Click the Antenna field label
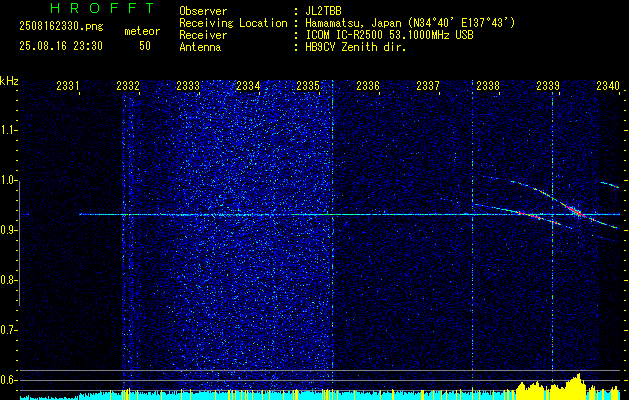The height and width of the screenshot is (400, 629). tap(200, 47)
